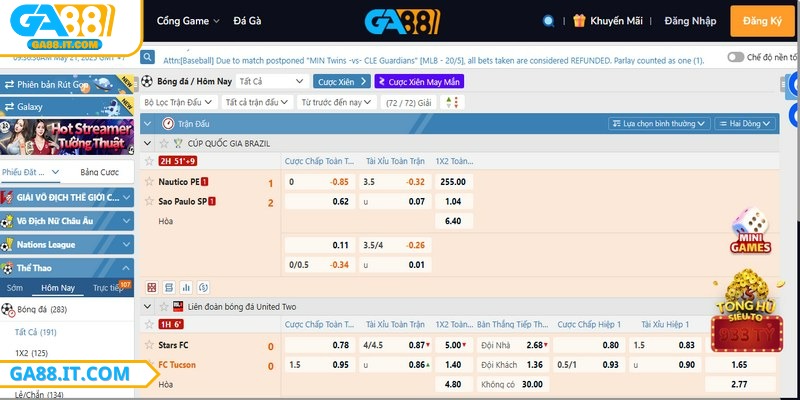800x400 pixels.
Task: Open the red scoreboard icon under the Brazil match
Action: (x=152, y=287)
